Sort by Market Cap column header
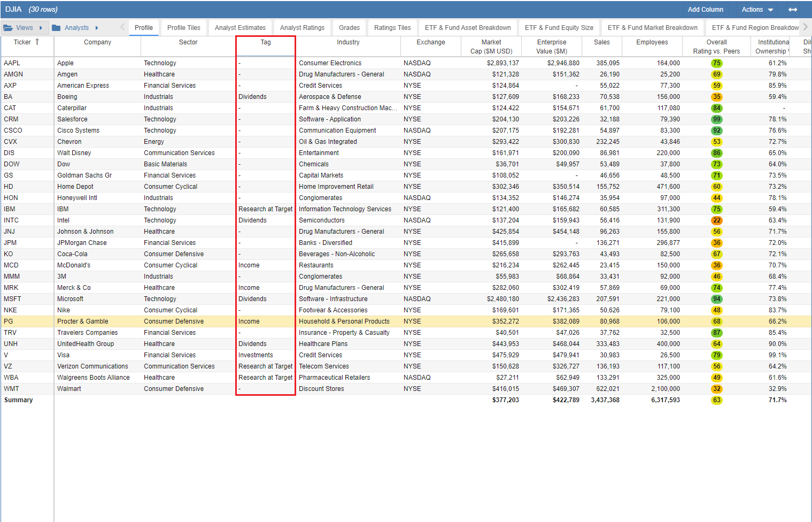Image resolution: width=812 pixels, height=522 pixels. click(x=491, y=47)
